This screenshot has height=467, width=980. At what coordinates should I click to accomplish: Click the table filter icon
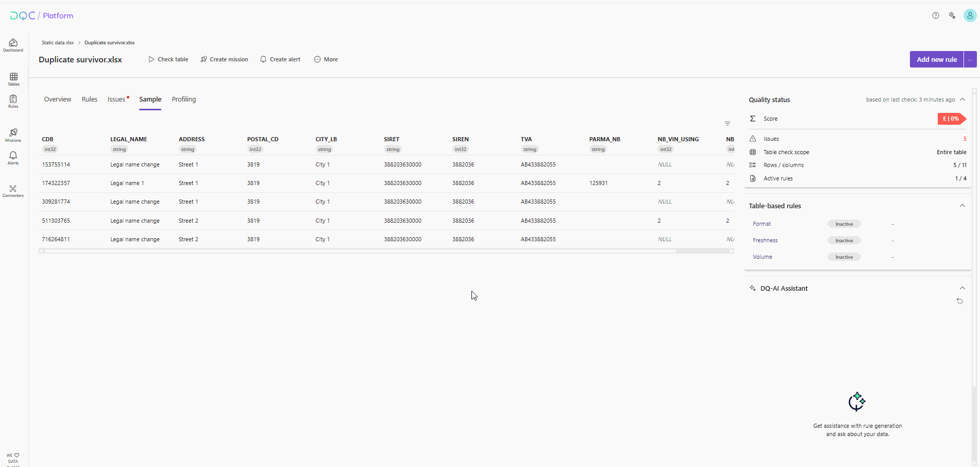728,124
